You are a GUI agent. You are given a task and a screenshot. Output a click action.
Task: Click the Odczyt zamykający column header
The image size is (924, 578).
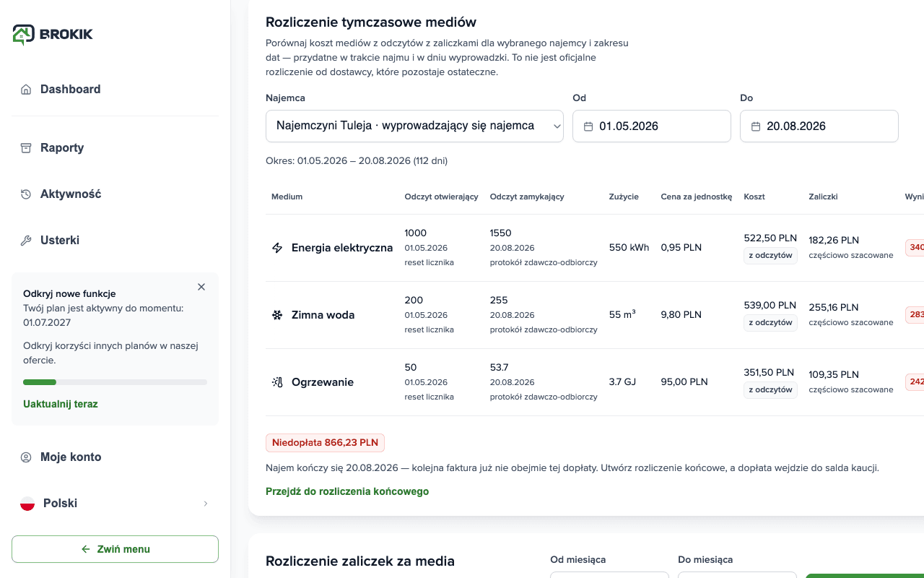tap(527, 197)
